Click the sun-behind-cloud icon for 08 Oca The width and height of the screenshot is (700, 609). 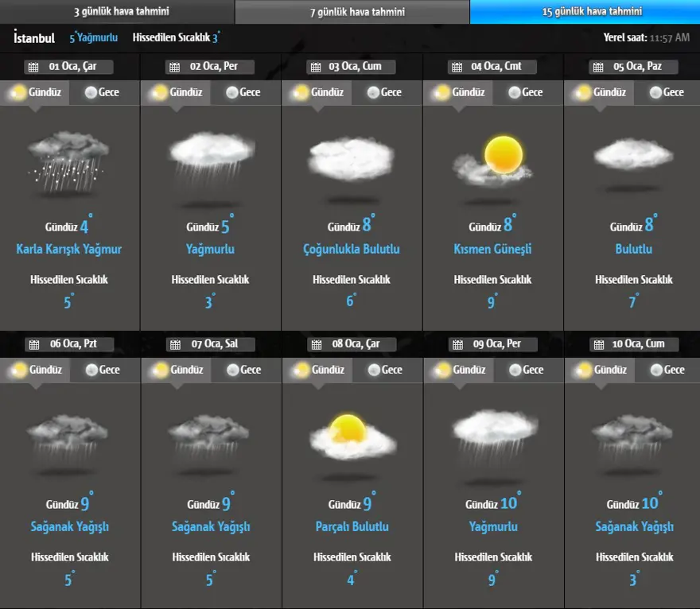pyautogui.click(x=351, y=436)
